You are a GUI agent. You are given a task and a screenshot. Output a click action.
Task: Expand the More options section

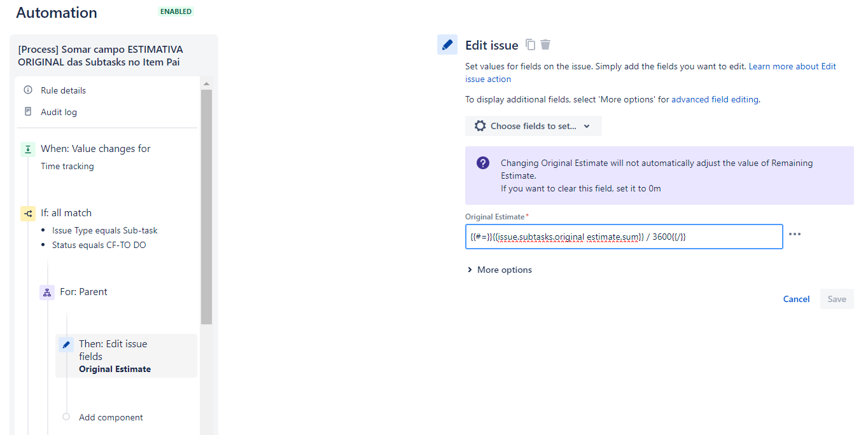[500, 270]
